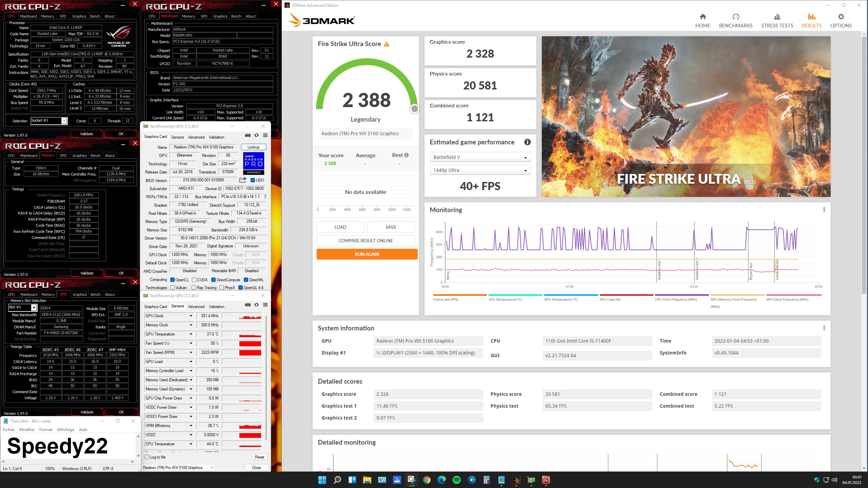Open 3DMark OPTIONS gear
This screenshot has width=868, height=488.
coord(841,21)
